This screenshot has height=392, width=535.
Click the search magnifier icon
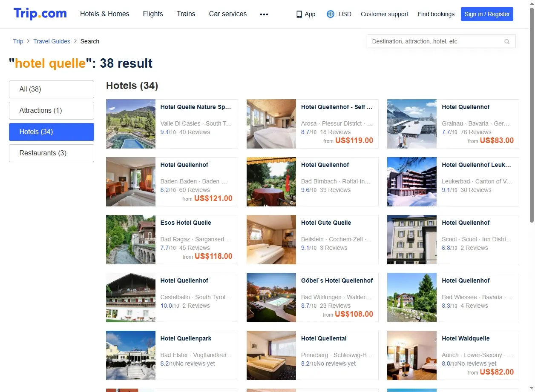507,42
